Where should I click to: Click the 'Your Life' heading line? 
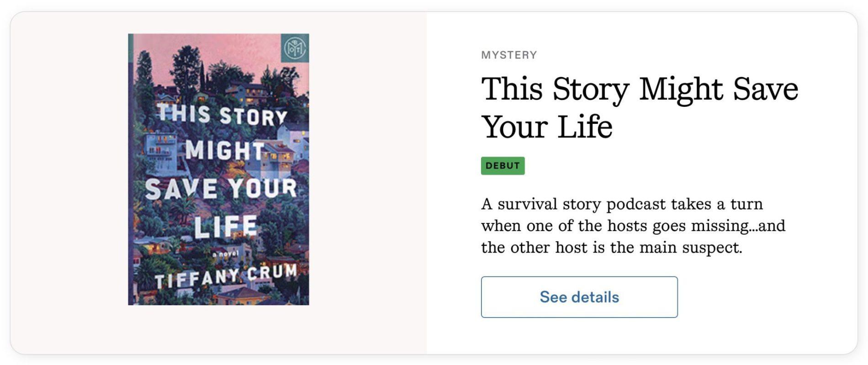[x=547, y=127]
